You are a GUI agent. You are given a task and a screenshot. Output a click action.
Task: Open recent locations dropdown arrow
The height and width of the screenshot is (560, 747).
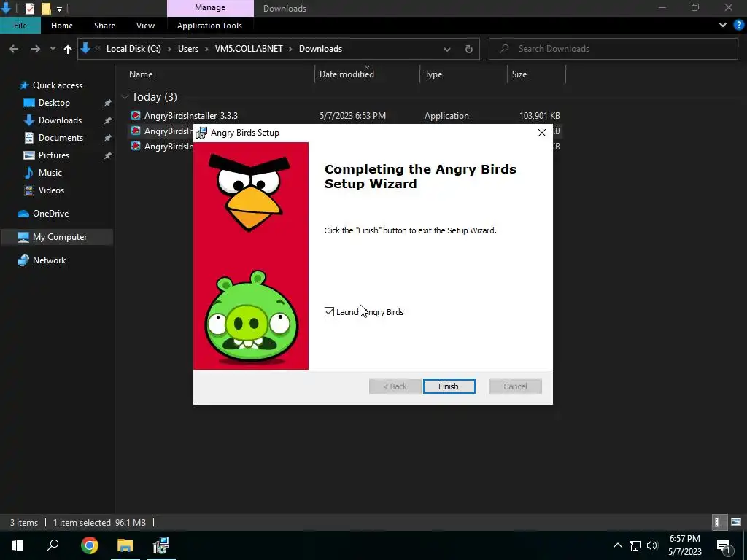[x=53, y=49]
